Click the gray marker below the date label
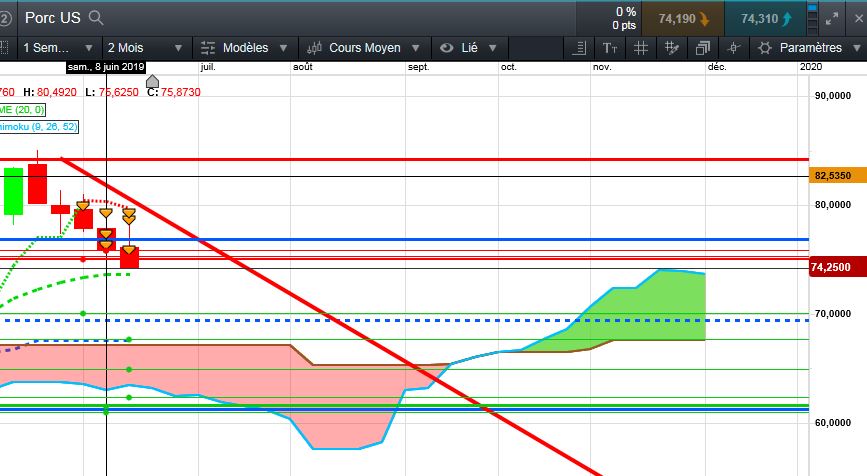This screenshot has width=867, height=476. [153, 81]
